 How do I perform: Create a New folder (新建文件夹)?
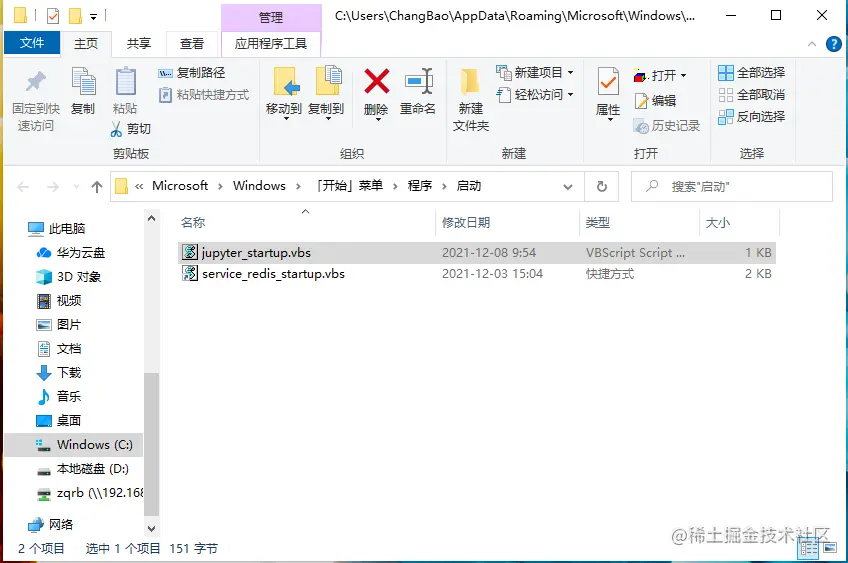tap(471, 100)
